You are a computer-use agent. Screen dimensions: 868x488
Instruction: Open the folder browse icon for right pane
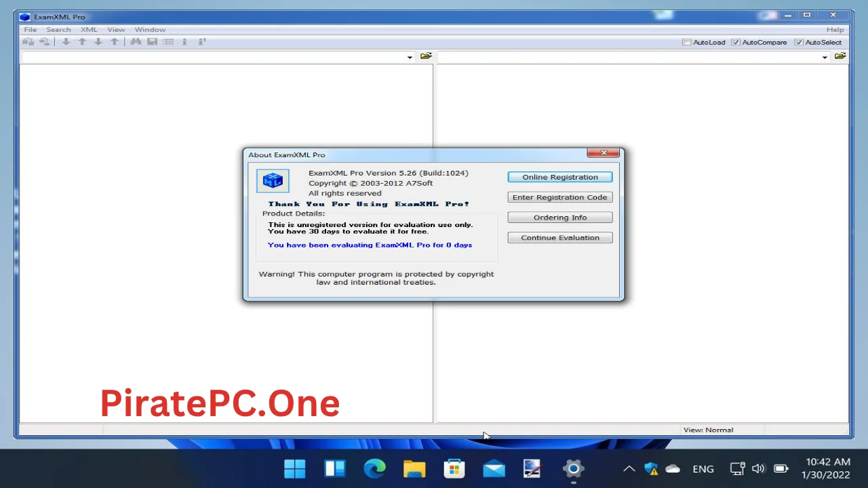coord(840,56)
